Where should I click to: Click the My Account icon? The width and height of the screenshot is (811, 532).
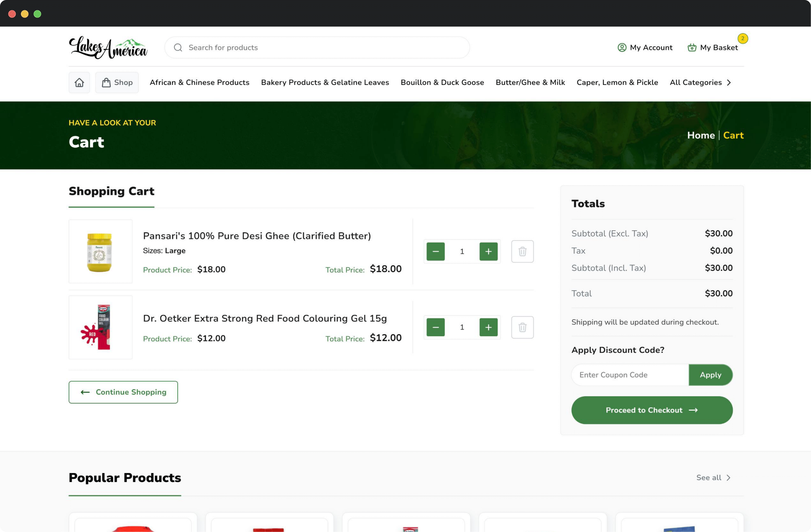tap(622, 47)
